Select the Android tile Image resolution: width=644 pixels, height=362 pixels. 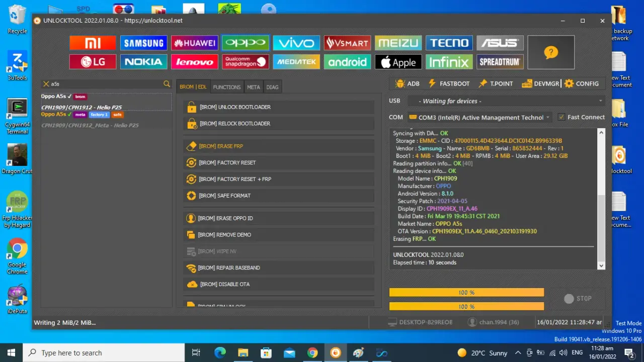(347, 62)
